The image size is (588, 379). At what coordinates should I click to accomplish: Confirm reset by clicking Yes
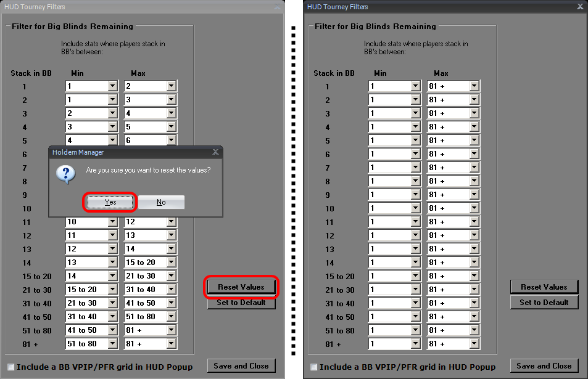[110, 202]
